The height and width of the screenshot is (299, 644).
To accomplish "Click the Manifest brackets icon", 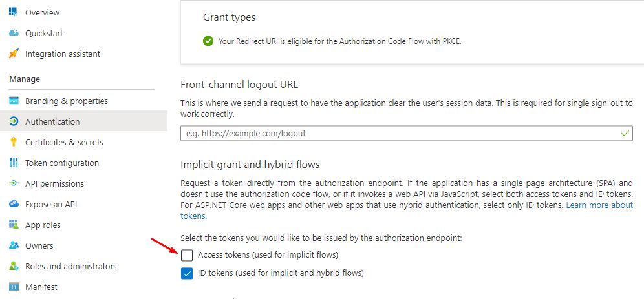I will tap(14, 287).
